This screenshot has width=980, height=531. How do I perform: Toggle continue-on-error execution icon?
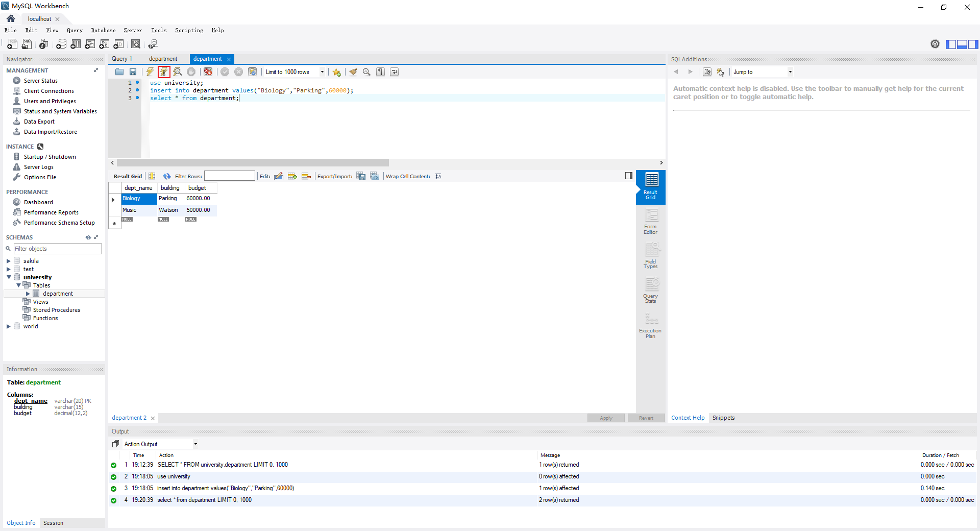[x=208, y=72]
